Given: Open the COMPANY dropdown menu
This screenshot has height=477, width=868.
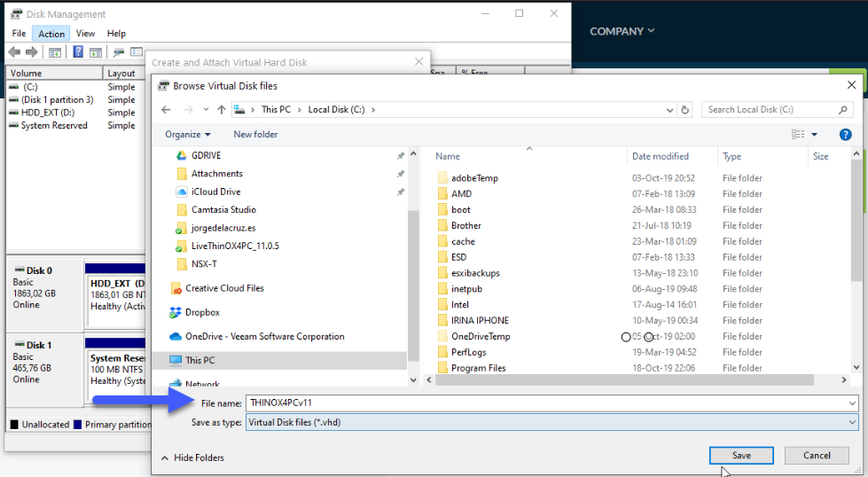Looking at the screenshot, I should [x=622, y=32].
